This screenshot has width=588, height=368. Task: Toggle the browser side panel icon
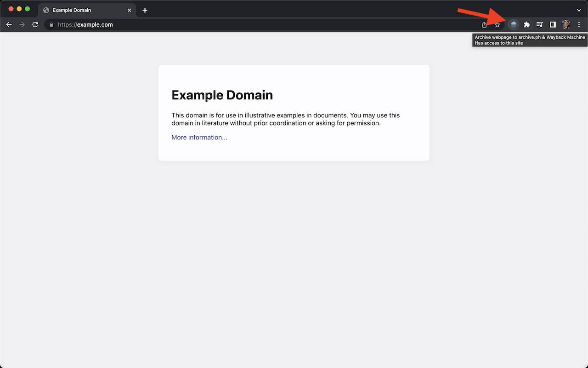553,24
